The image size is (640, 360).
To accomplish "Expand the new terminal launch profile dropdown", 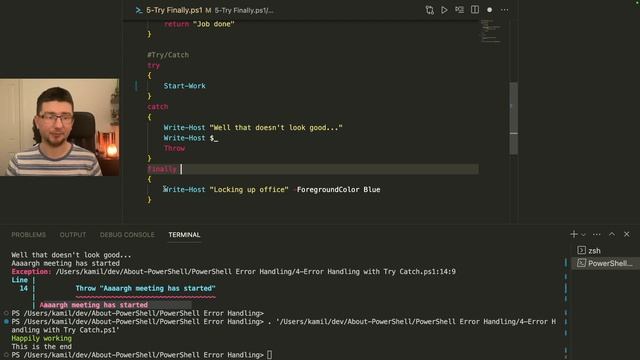I will 583,235.
